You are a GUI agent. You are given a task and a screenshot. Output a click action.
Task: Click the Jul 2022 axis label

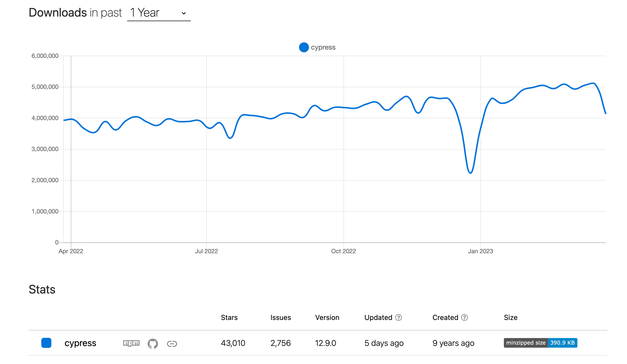(206, 251)
